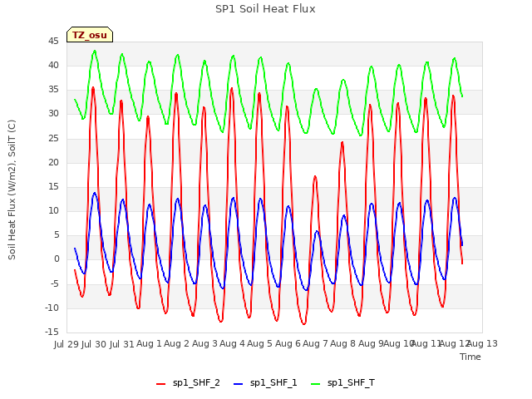Click the 0 y-axis tick value
This screenshot has height=399, width=532.
(x=57, y=259)
